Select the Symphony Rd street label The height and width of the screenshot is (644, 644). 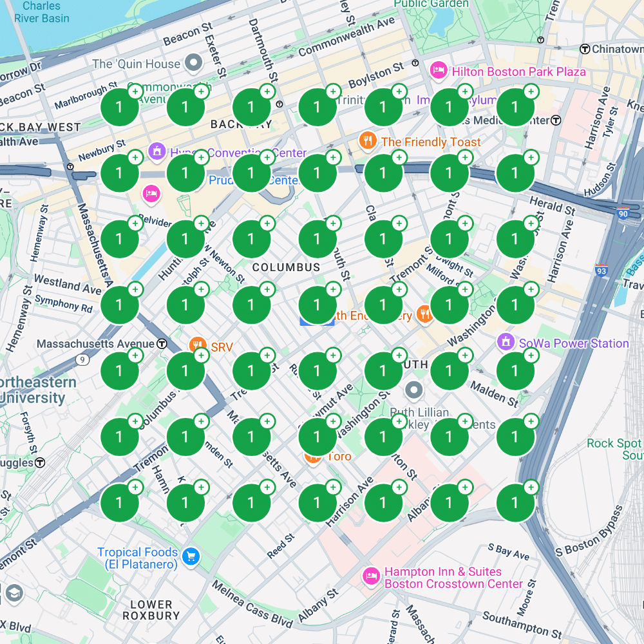click(64, 303)
